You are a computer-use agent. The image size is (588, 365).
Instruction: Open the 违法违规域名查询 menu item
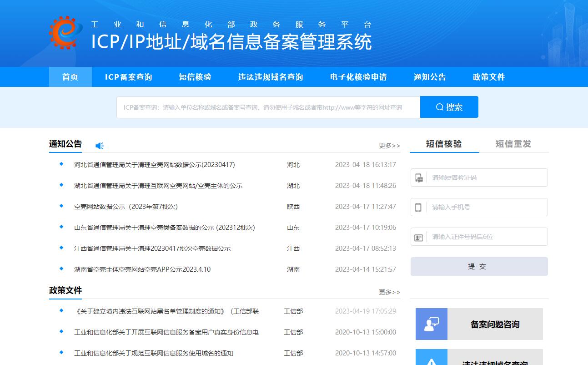tap(271, 77)
